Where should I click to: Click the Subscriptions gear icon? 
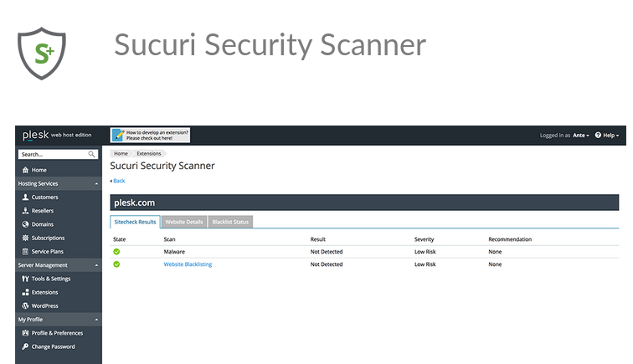pyautogui.click(x=25, y=238)
